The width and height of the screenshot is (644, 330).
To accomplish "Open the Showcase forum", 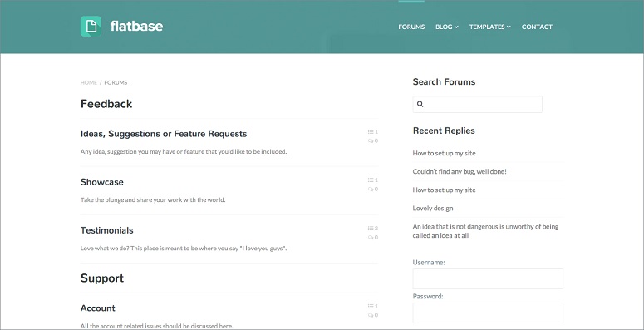I will [102, 182].
